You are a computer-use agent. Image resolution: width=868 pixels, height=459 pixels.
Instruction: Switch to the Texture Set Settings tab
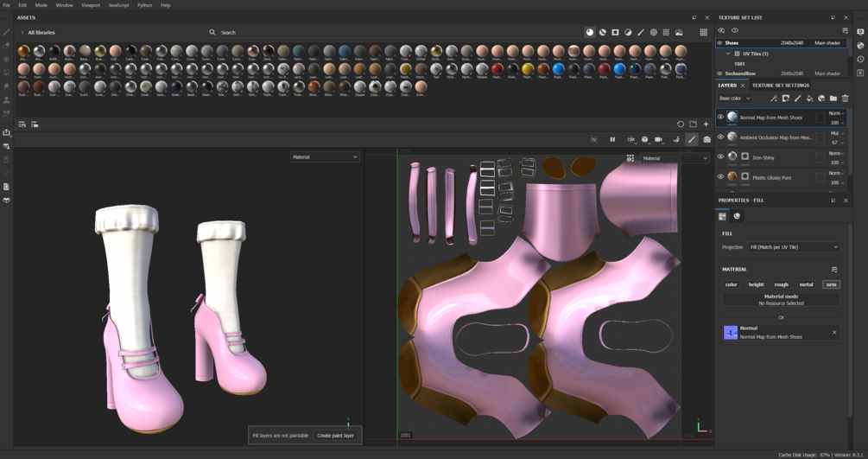(781, 86)
